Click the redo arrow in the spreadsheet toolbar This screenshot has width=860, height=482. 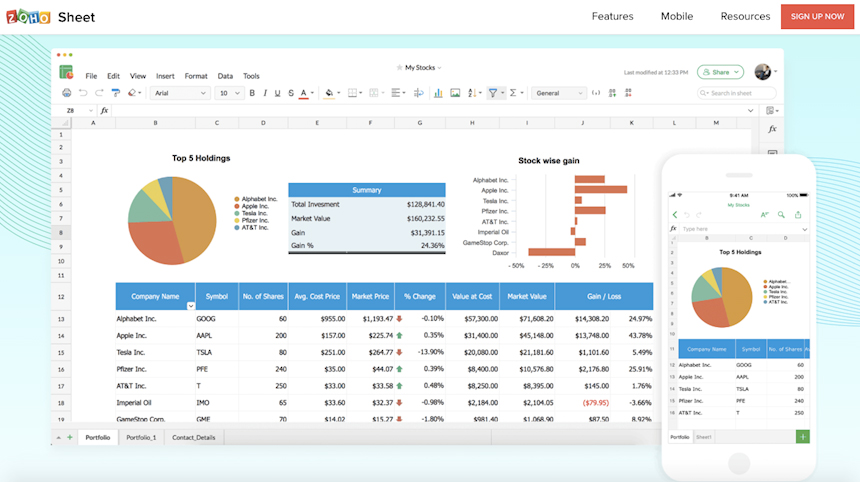pyautogui.click(x=99, y=93)
